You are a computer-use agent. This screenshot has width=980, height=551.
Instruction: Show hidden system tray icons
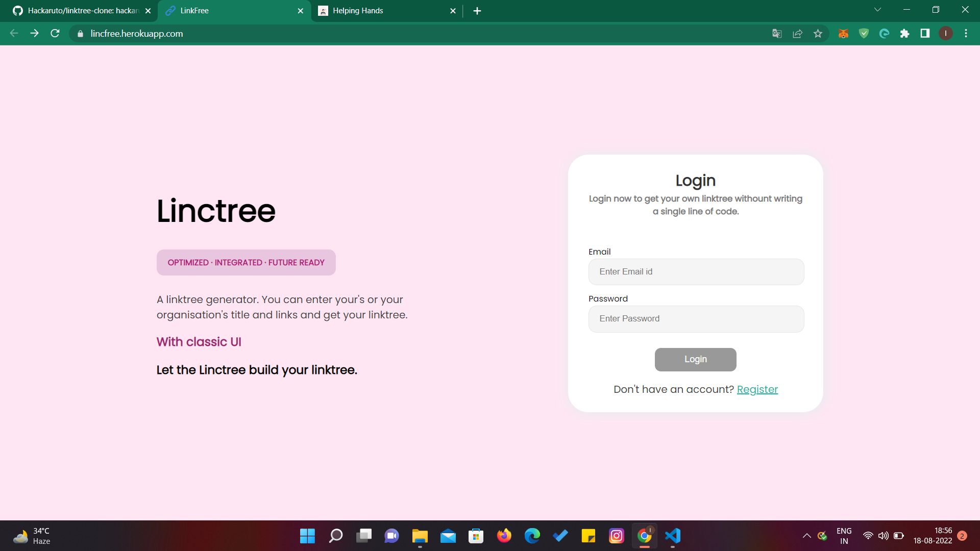pyautogui.click(x=806, y=536)
